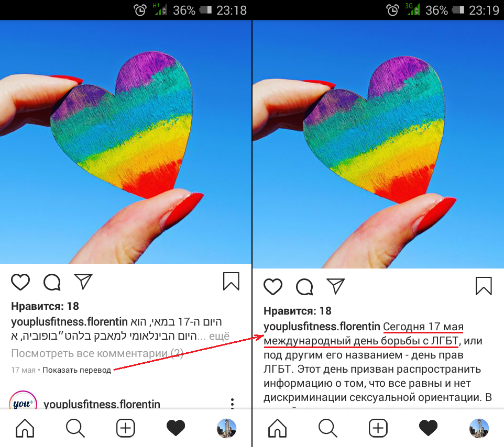The image size is (504, 447).
Task: Open activity heart tab in right navigation bar
Action: coord(428,428)
